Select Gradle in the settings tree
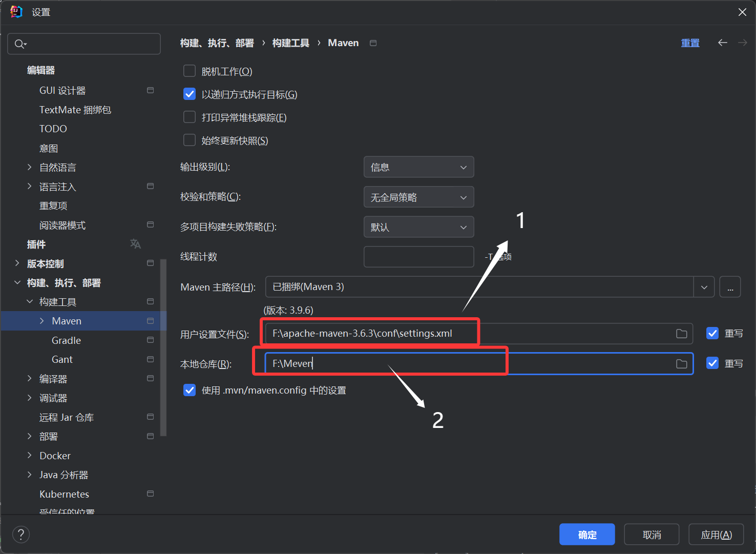 66,340
